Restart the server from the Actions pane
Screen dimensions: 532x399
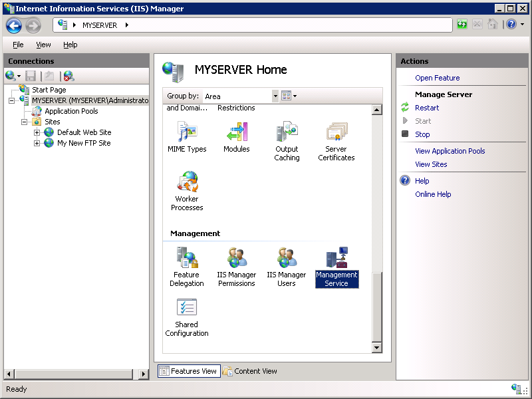click(426, 106)
